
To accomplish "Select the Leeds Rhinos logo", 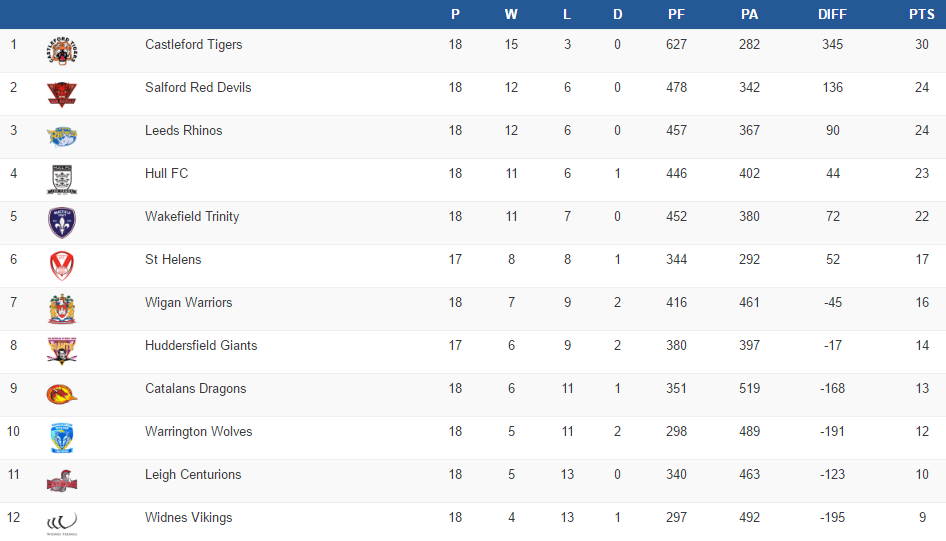I will point(62,137).
